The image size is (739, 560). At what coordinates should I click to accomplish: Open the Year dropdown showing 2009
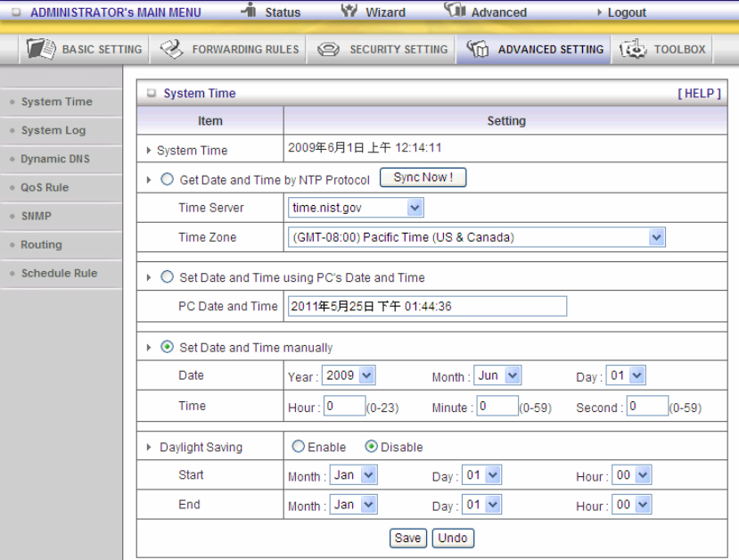pyautogui.click(x=349, y=375)
